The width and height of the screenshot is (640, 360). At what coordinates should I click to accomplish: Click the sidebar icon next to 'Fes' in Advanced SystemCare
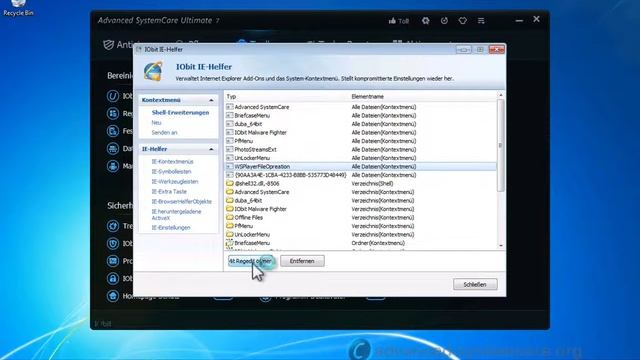(113, 131)
